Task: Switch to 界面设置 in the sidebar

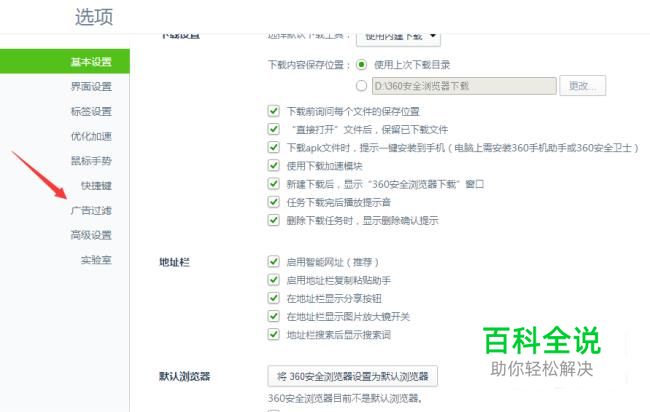Action: coord(91,86)
